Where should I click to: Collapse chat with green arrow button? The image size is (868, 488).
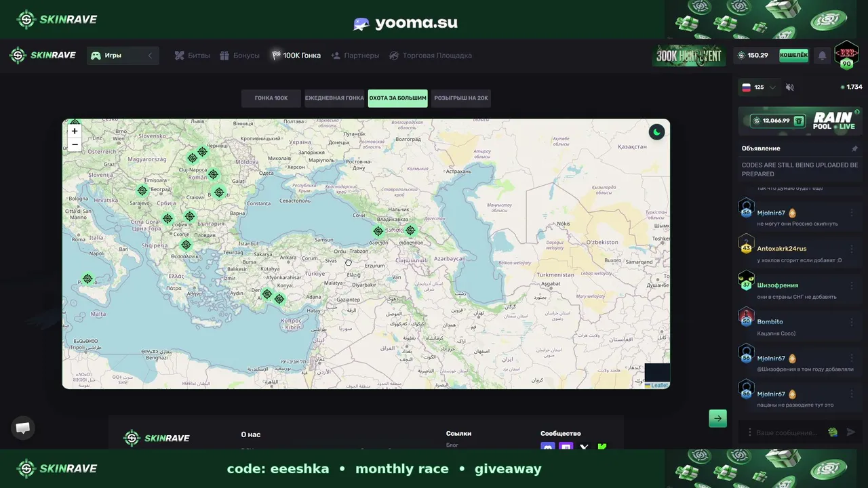pyautogui.click(x=717, y=418)
